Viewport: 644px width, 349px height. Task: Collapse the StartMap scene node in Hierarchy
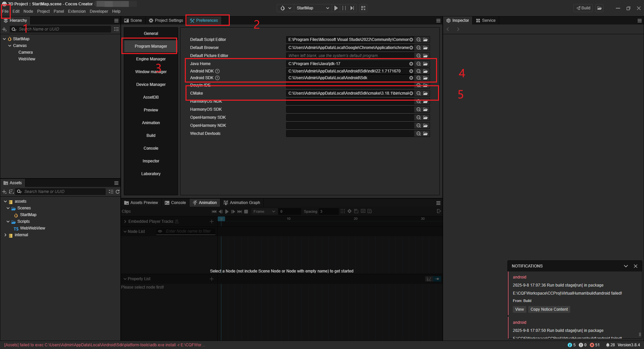coord(4,39)
